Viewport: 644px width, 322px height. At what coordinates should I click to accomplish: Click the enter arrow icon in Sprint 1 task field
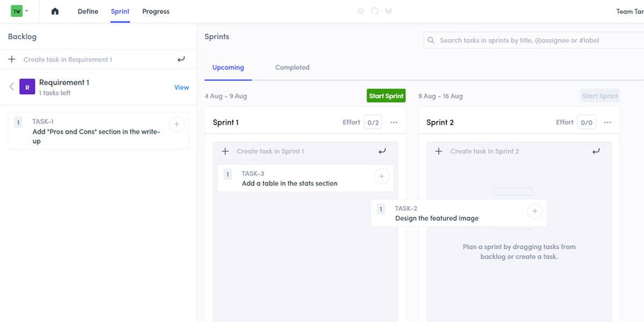(x=382, y=151)
